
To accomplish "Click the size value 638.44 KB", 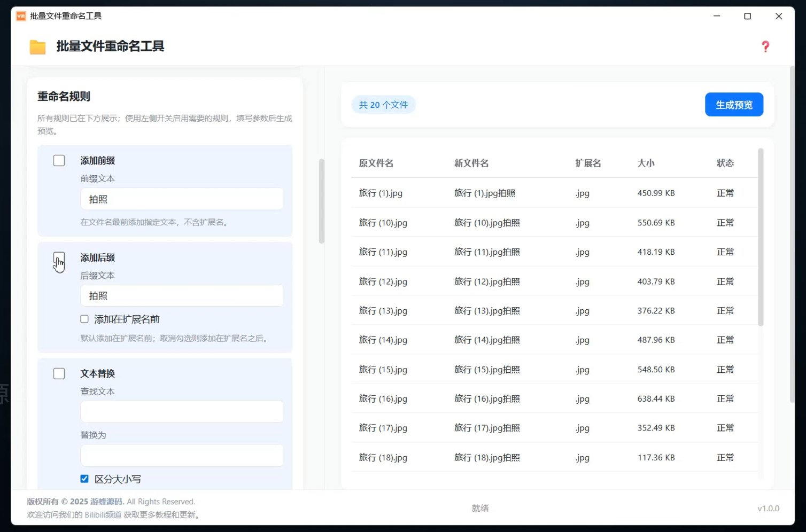I will (x=656, y=399).
